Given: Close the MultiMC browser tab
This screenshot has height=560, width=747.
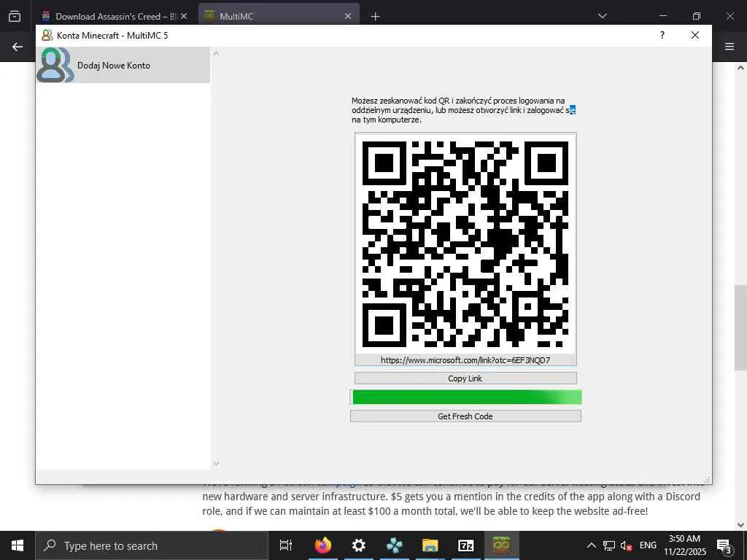Looking at the screenshot, I should pos(348,16).
